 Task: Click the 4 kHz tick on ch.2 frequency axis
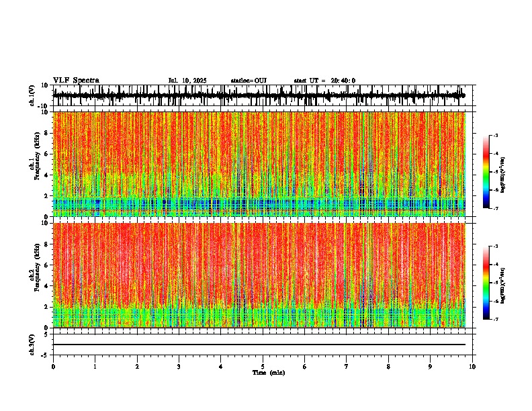click(x=46, y=286)
